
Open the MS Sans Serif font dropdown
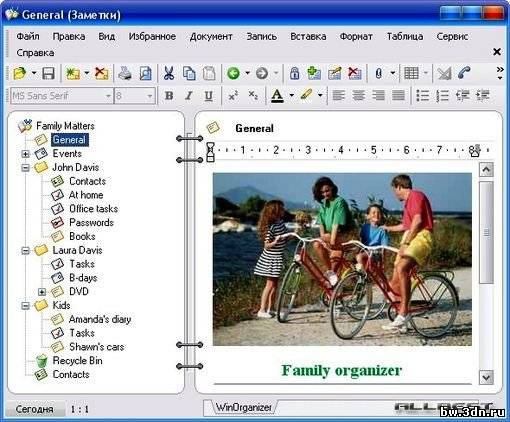(x=108, y=96)
